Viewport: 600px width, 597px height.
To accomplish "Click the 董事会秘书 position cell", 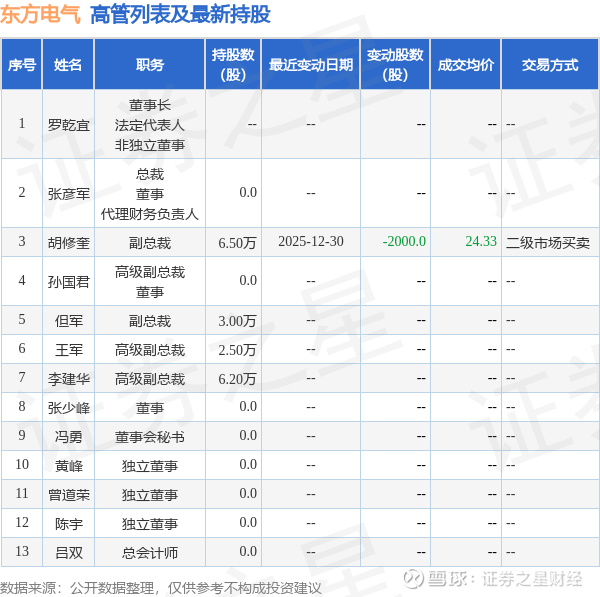I will pos(150,437).
